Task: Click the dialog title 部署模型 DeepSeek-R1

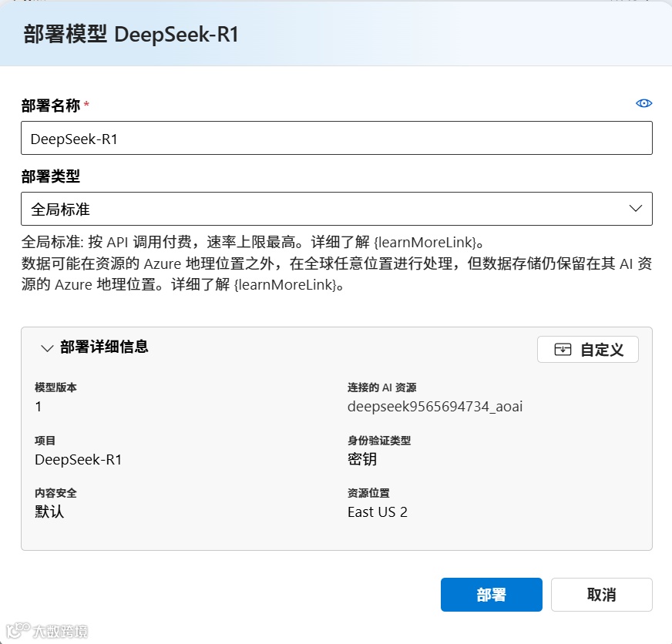Action: tap(131, 34)
